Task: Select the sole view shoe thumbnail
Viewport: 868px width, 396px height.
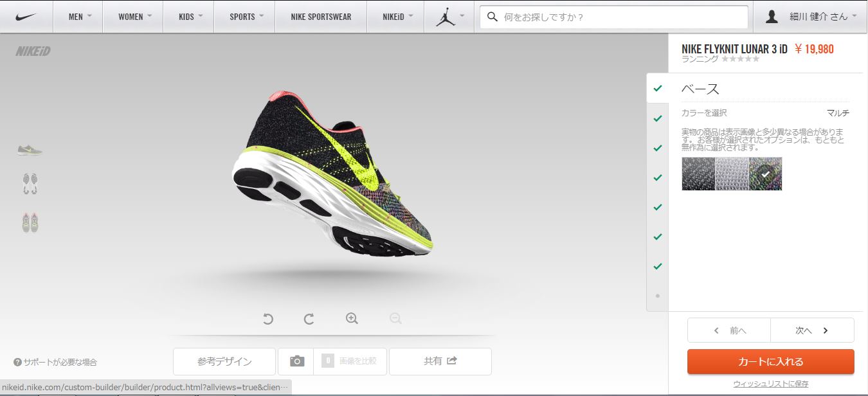Action: pos(30,184)
